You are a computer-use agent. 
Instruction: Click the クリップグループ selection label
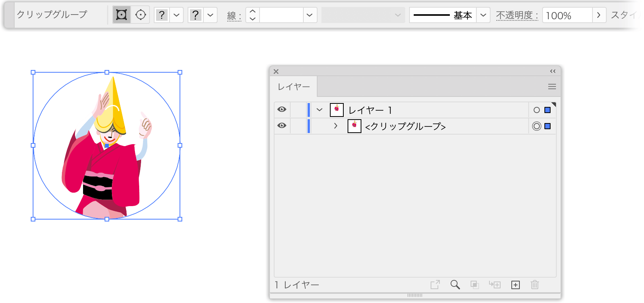pyautogui.click(x=52, y=15)
